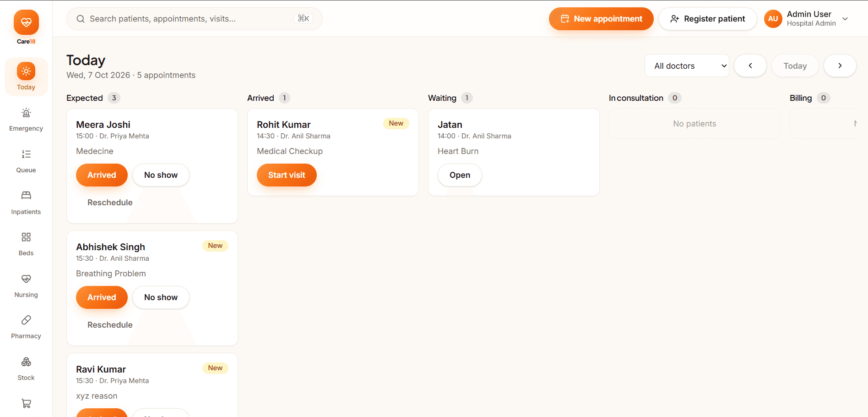The width and height of the screenshot is (868, 417).
Task: Start visit for Rohit Kumar
Action: point(287,175)
